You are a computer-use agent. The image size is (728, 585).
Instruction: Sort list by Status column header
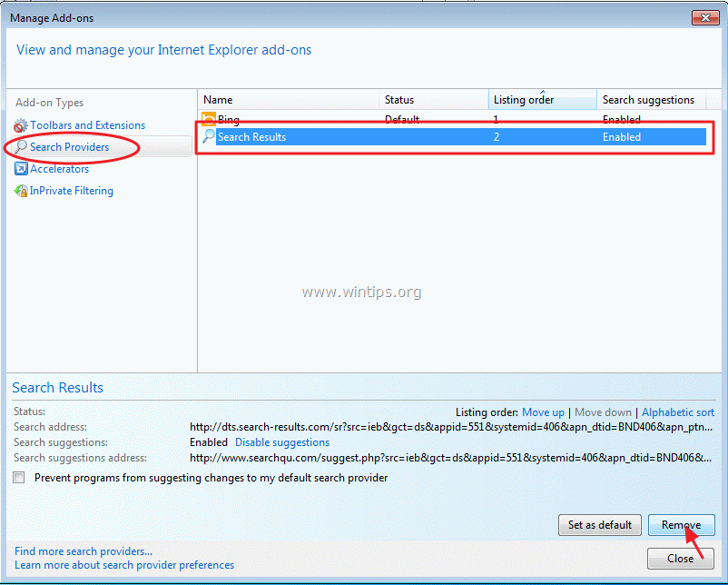(x=434, y=99)
